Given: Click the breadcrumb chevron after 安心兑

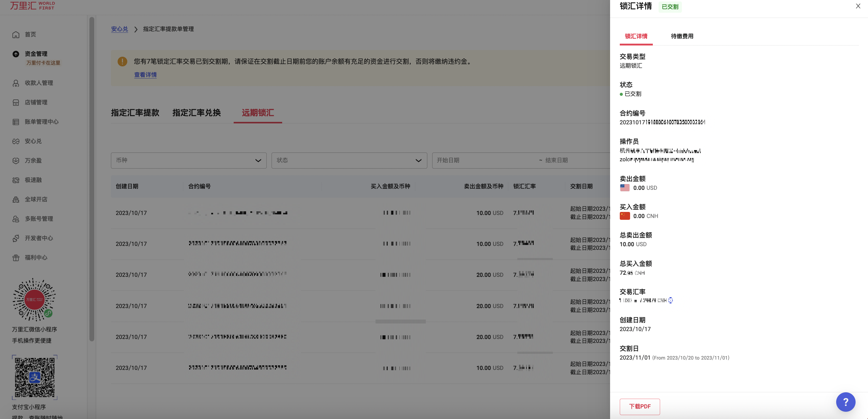Looking at the screenshot, I should click(x=136, y=29).
